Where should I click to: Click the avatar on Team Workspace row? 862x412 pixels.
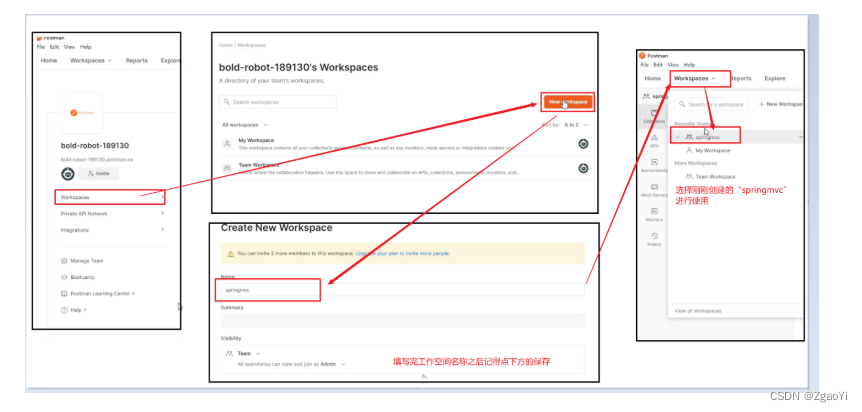pos(583,168)
